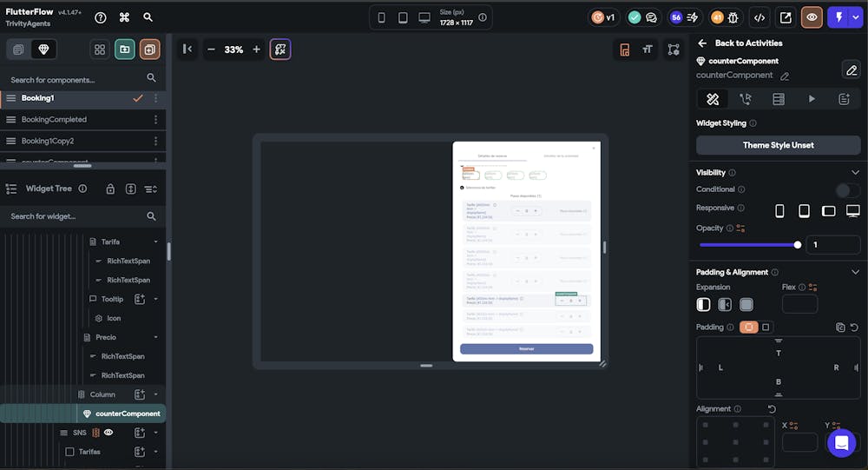
Task: Open Booking1Copy2 options menu dots
Action: (x=155, y=142)
